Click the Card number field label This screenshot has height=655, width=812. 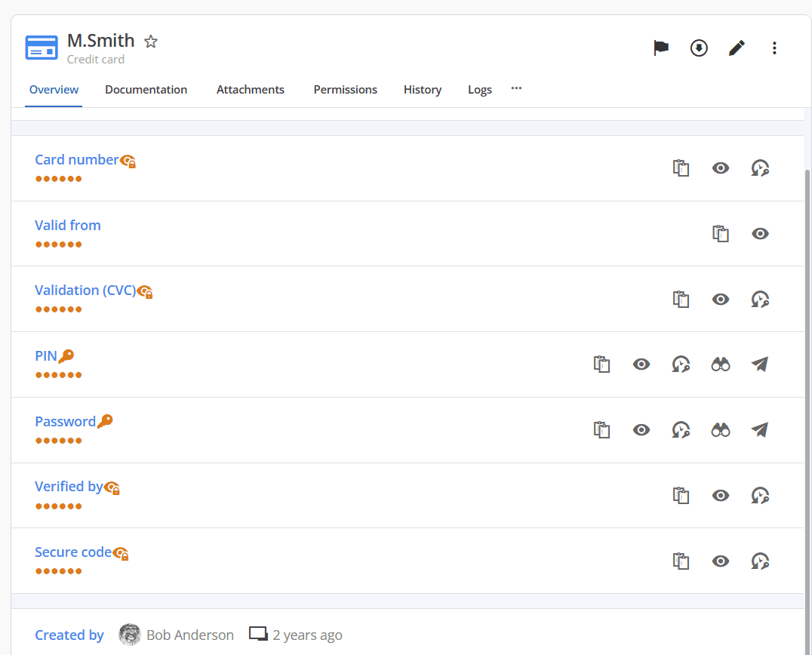click(x=76, y=160)
